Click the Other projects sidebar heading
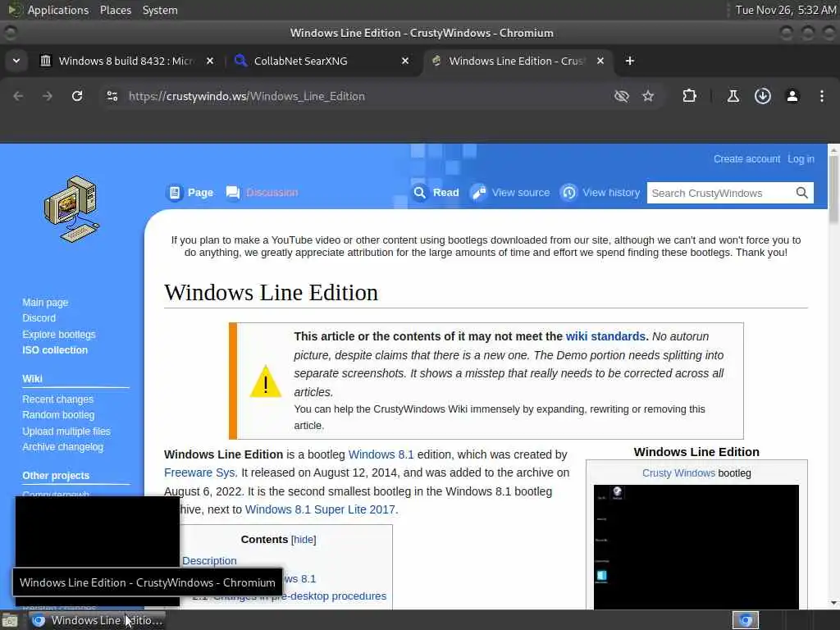This screenshot has height=630, width=840. 56,477
